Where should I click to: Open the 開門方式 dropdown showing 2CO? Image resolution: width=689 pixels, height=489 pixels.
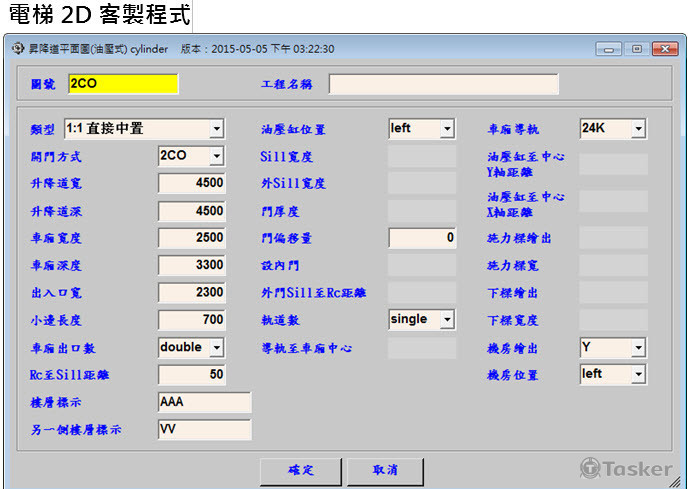pyautogui.click(x=192, y=156)
